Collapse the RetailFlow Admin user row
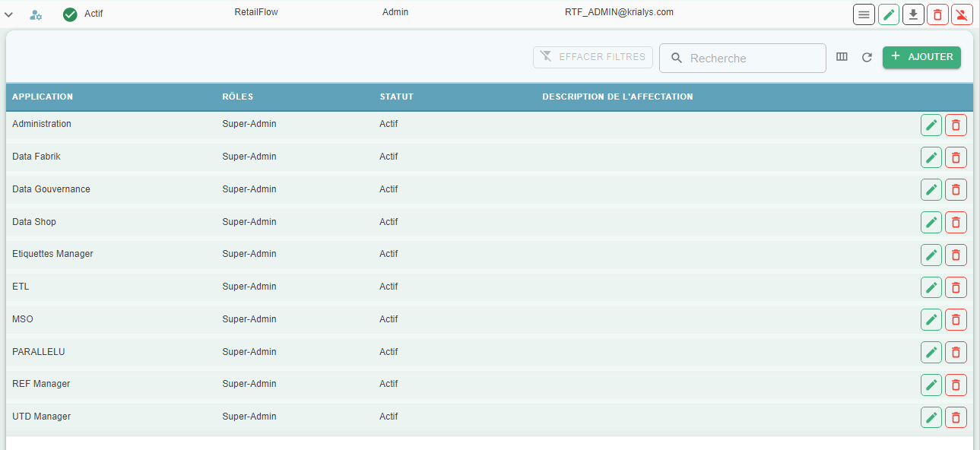Screen dimensions: 980x450 coord(9,14)
